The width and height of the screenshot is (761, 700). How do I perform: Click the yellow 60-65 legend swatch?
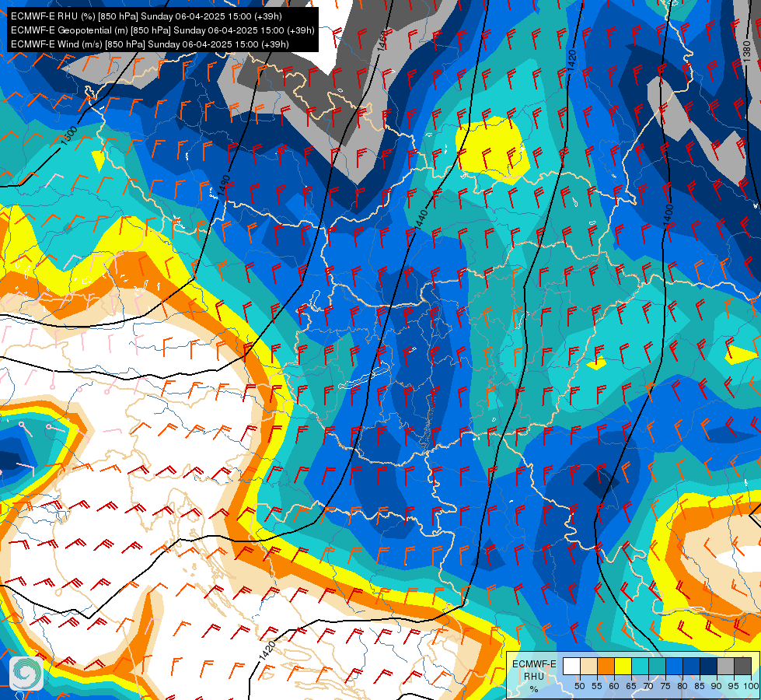click(623, 666)
